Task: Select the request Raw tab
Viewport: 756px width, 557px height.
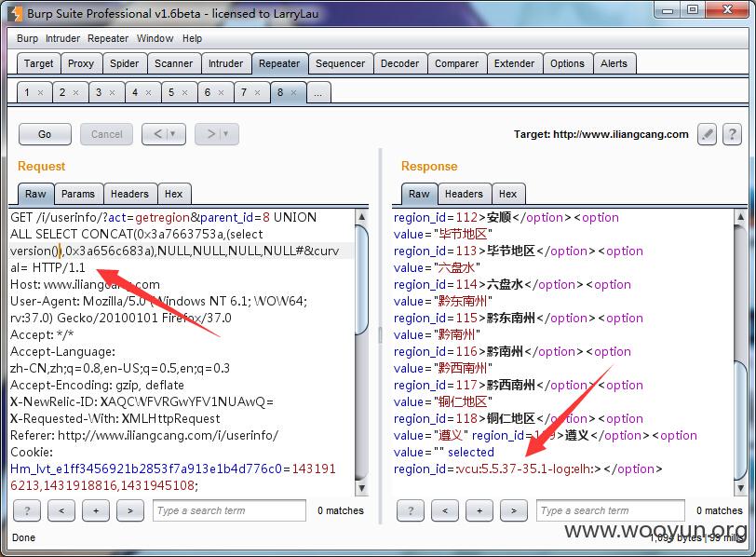Action: point(35,194)
